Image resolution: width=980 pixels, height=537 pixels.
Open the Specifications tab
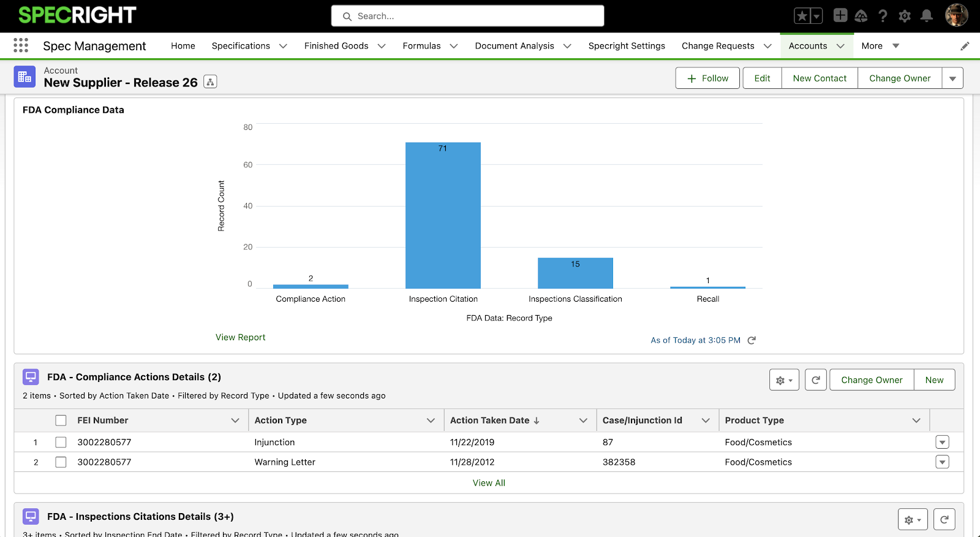click(x=241, y=46)
